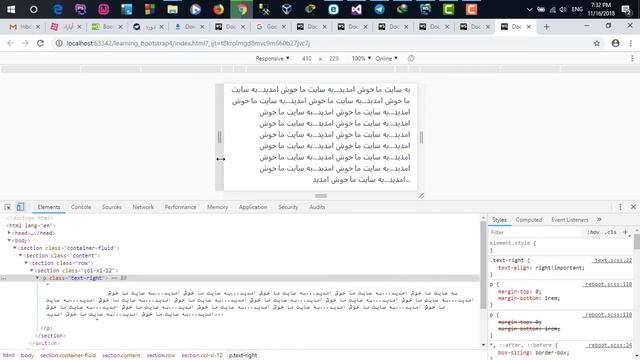Switch to the Computed styles tab
The image size is (640, 360).
click(x=529, y=220)
